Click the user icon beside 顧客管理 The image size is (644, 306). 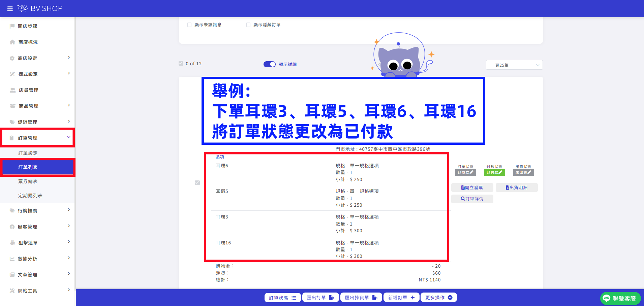coord(12,227)
